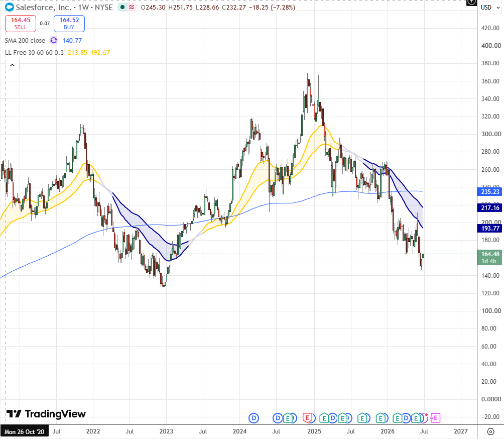
Task: Click the NYSE exchange label
Action: (x=103, y=7)
